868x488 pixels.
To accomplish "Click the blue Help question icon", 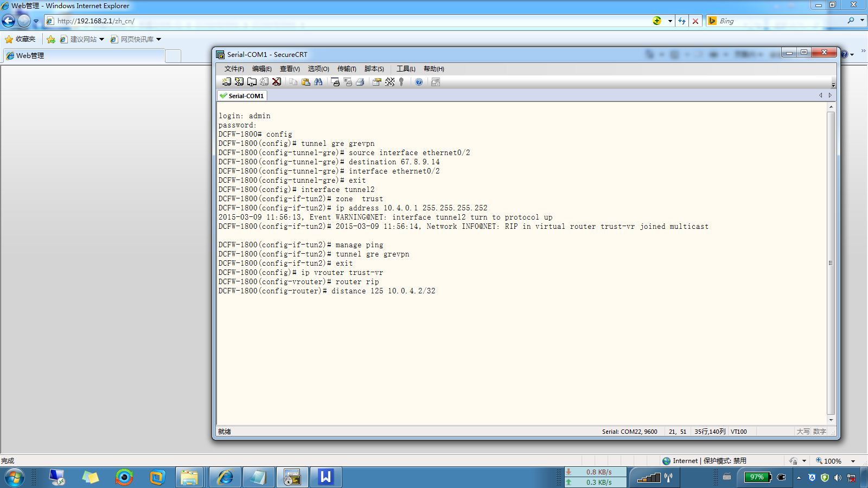I will pos(419,82).
